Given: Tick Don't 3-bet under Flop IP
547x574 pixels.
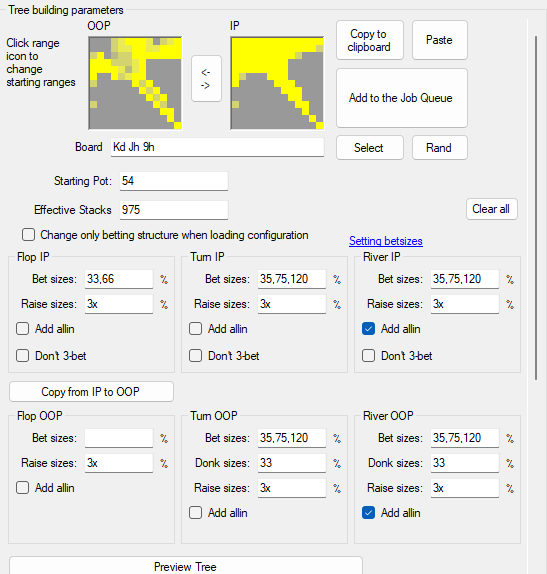Looking at the screenshot, I should [x=23, y=355].
